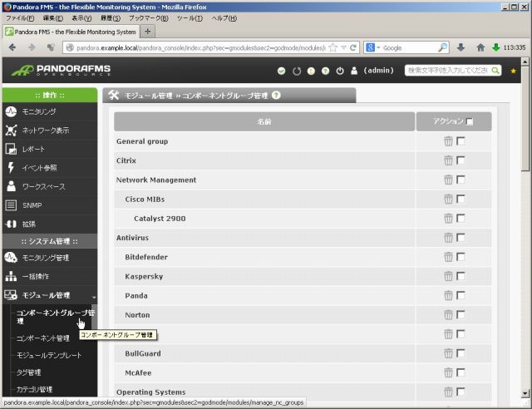Remove Kaspersky with its trash icon
Image resolution: width=532 pixels, height=409 pixels.
[x=448, y=276]
